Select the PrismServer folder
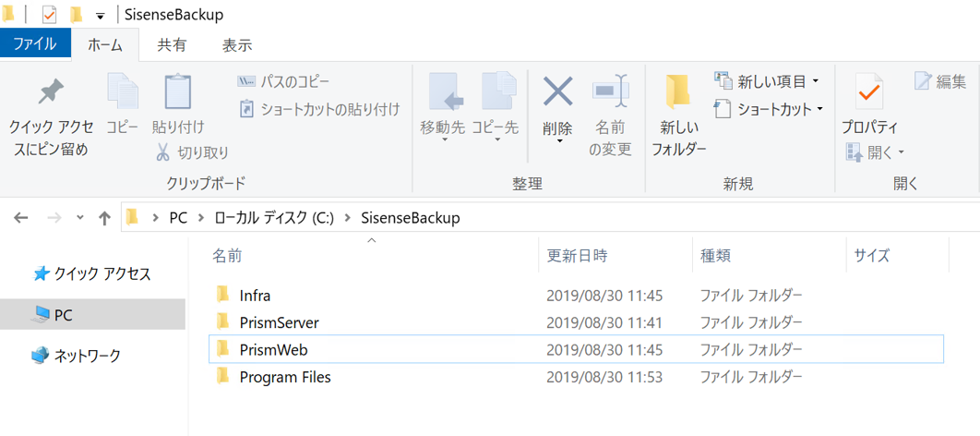This screenshot has width=980, height=436. 575,322
